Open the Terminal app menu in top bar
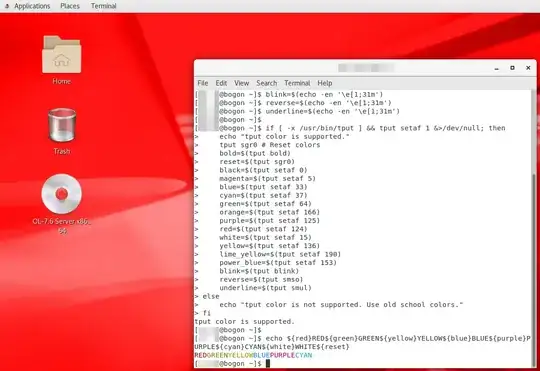The height and width of the screenshot is (371, 540). pyautogui.click(x=104, y=6)
